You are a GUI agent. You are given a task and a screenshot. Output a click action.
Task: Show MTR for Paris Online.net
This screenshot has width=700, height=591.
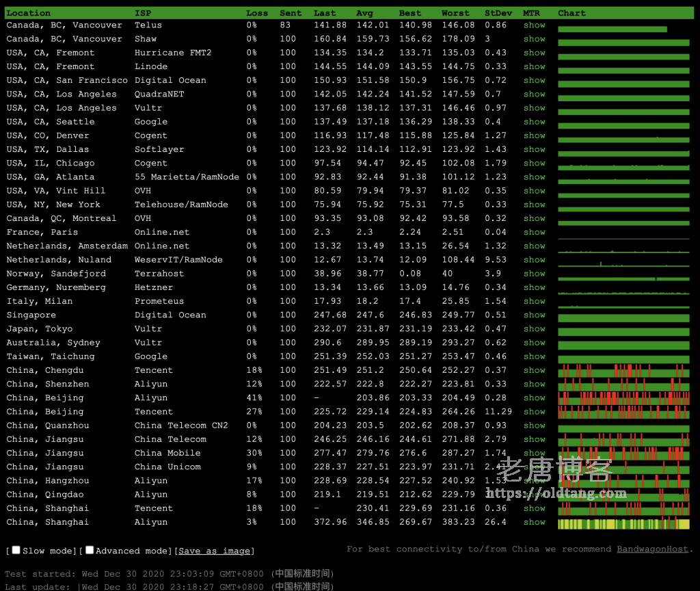534,232
